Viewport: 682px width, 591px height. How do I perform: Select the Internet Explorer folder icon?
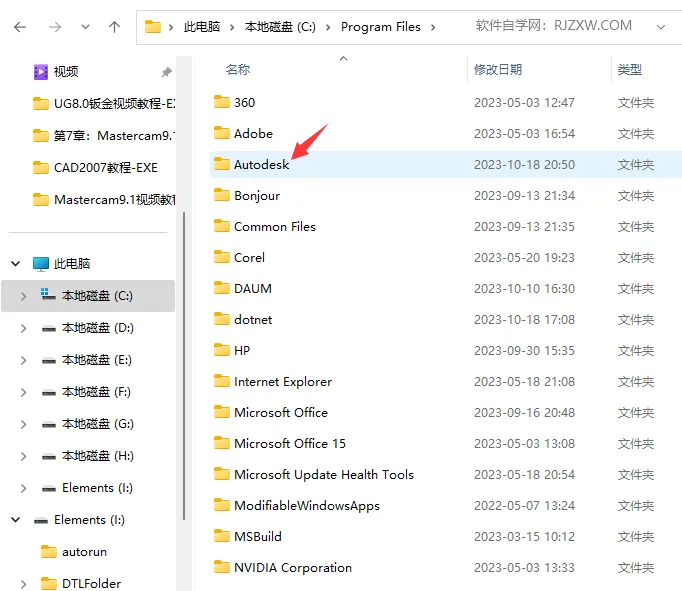(221, 381)
